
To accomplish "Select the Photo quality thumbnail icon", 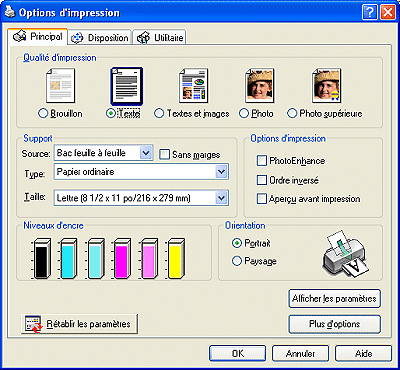I will coord(260,86).
